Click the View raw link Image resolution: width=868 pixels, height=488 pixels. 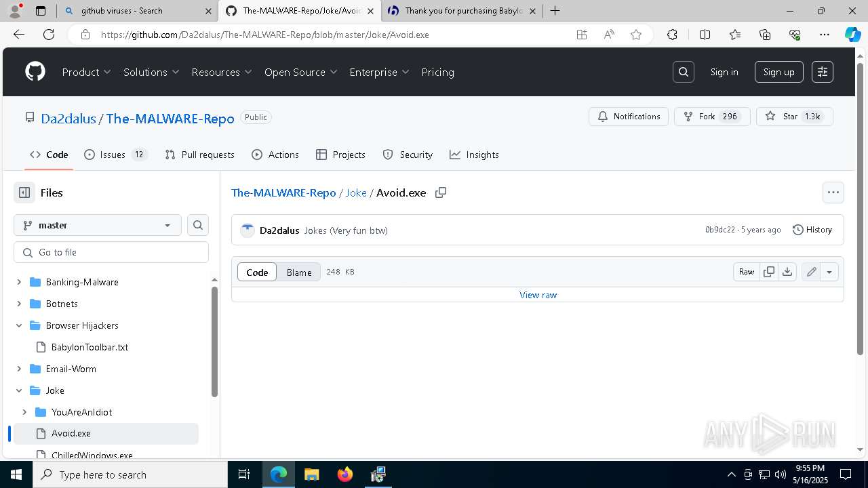coord(538,295)
